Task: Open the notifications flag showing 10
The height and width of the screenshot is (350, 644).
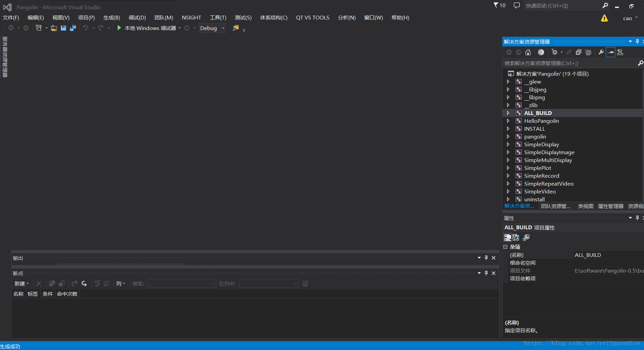Action: [x=499, y=5]
